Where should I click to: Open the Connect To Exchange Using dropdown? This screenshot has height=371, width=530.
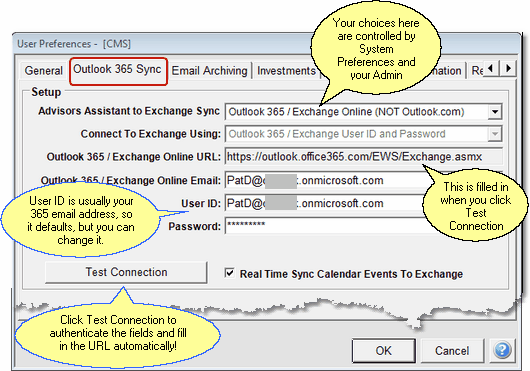[495, 134]
